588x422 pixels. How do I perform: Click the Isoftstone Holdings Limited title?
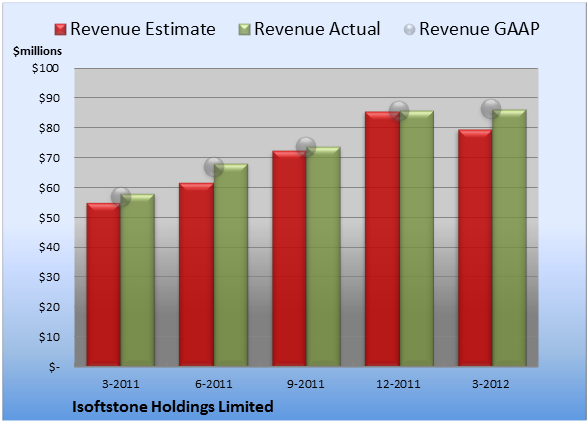pyautogui.click(x=172, y=407)
